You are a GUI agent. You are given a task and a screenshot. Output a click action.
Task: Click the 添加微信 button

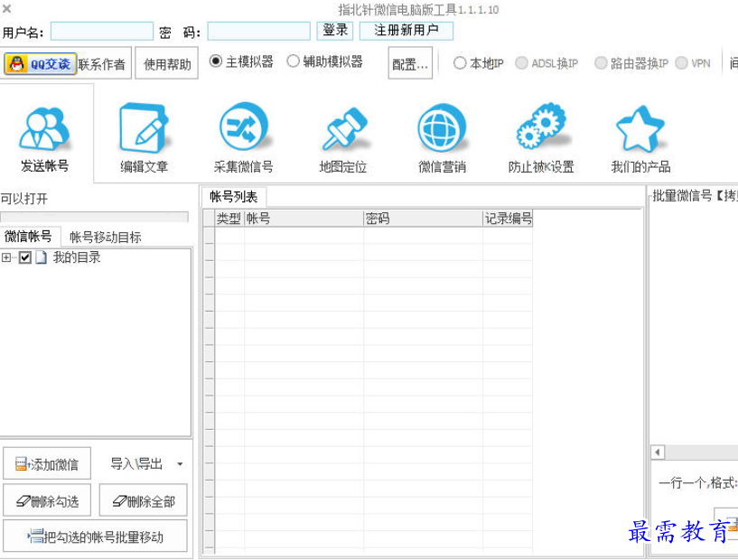47,463
